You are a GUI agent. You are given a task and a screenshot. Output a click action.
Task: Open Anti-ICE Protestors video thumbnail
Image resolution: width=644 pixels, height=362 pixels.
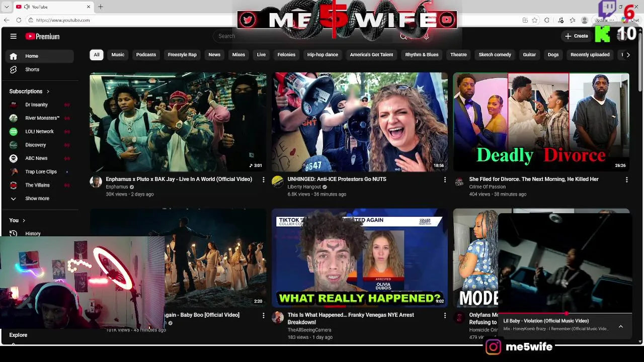[x=360, y=122]
